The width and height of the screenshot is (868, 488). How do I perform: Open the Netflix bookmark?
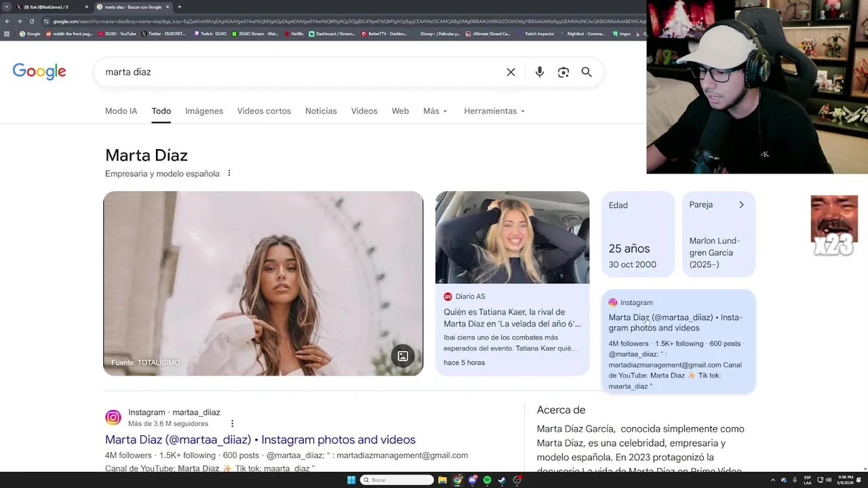tap(294, 33)
